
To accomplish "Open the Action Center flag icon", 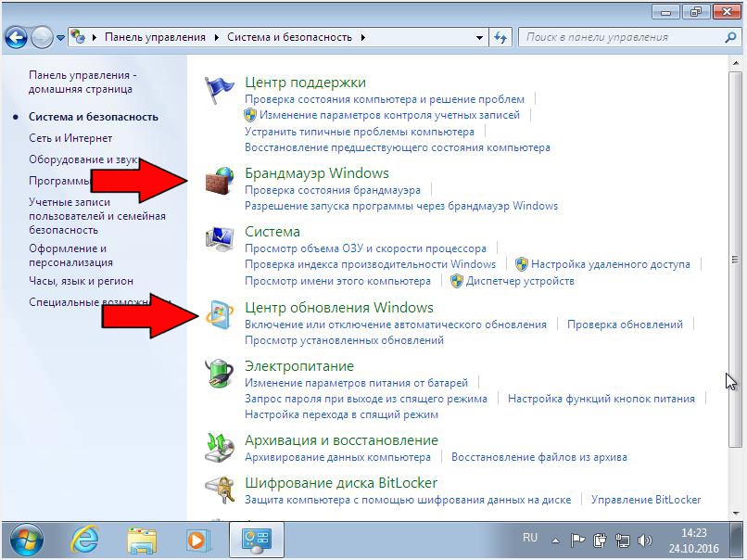I will tap(219, 90).
